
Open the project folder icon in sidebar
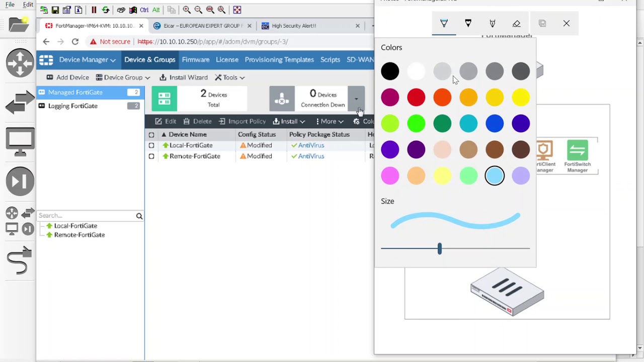[x=19, y=25]
